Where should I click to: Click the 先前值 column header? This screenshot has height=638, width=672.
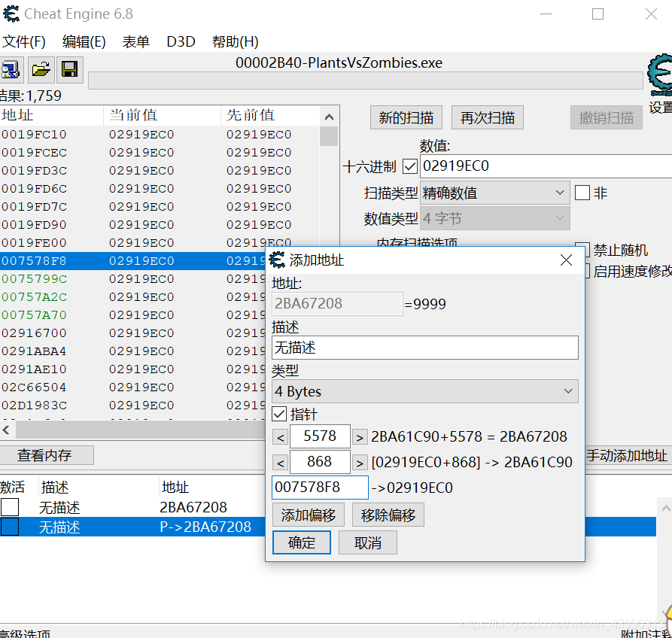pyautogui.click(x=270, y=115)
